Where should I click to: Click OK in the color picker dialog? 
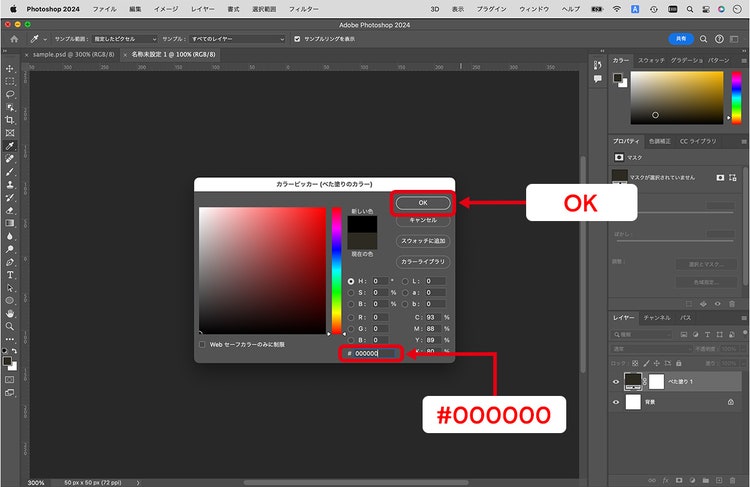423,203
